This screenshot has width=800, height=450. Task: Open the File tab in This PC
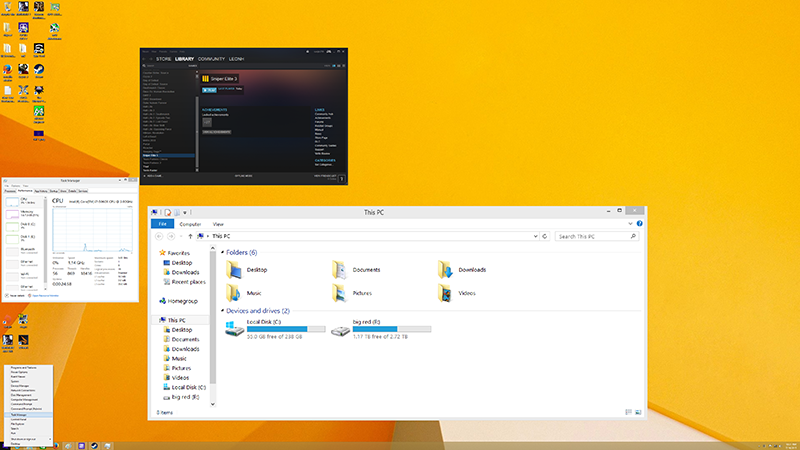pos(162,224)
